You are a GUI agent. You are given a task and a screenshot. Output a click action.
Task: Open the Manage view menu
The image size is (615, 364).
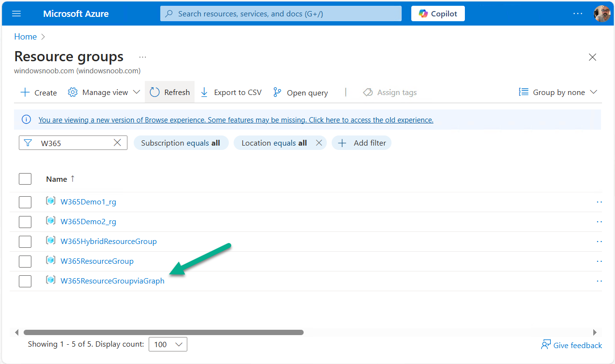click(104, 93)
